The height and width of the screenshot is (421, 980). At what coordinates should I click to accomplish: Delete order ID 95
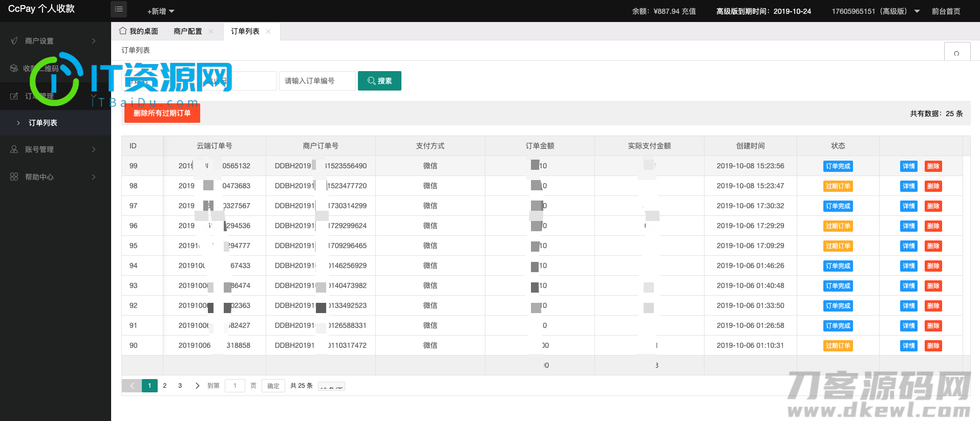point(933,246)
